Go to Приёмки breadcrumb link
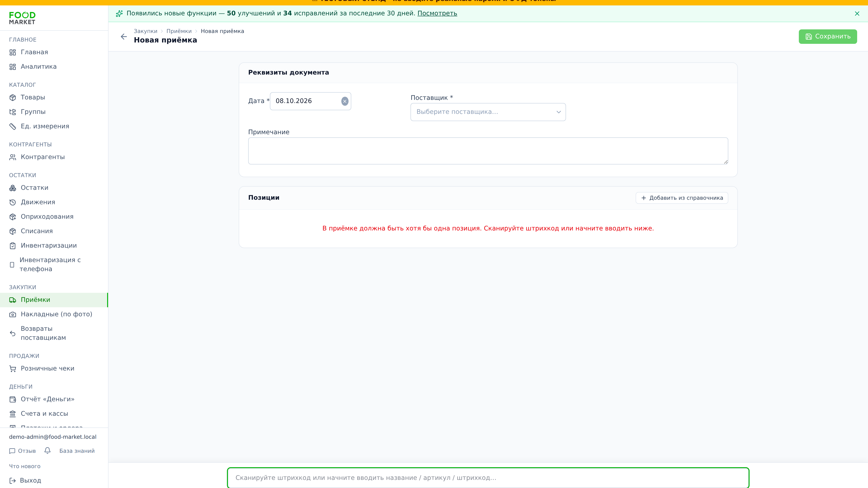Image resolution: width=868 pixels, height=488 pixels. (179, 31)
